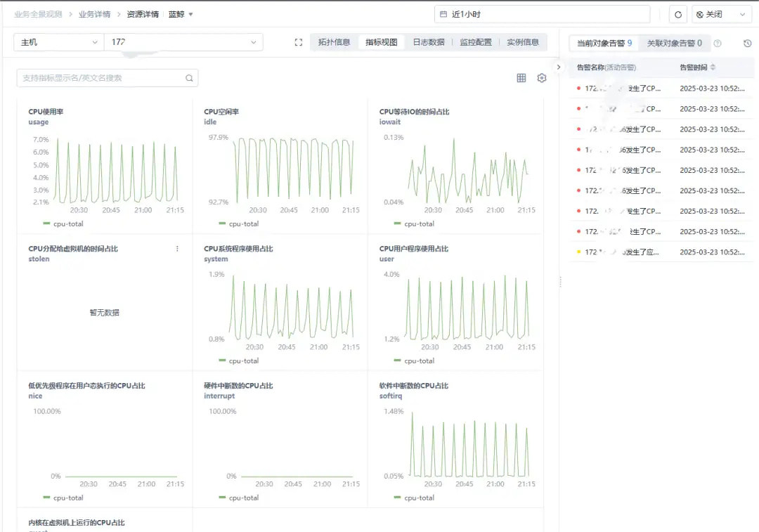The height and width of the screenshot is (532, 759).
Task: Click the CPU使用率 usage line chart
Action: (x=116, y=169)
